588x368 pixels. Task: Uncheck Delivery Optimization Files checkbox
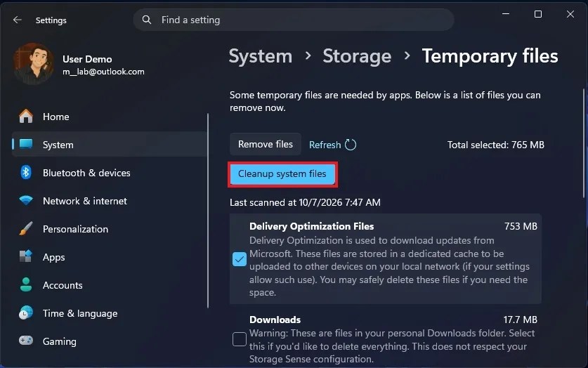click(240, 259)
